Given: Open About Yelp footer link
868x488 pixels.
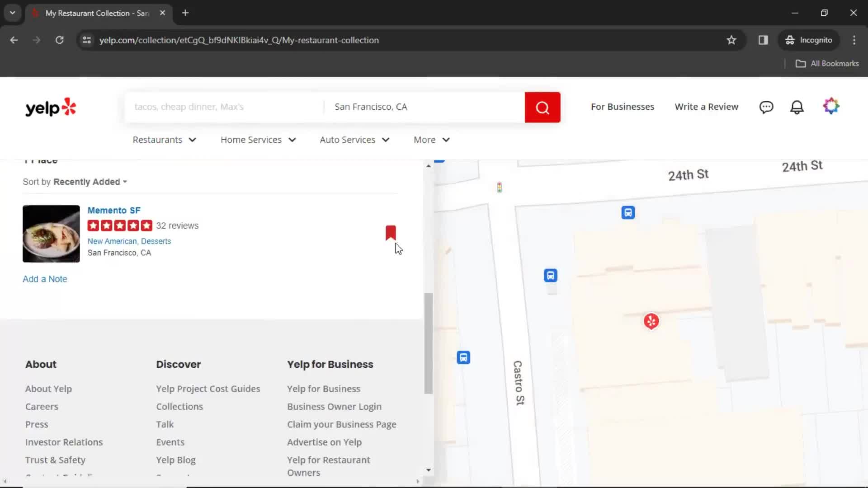Looking at the screenshot, I should [x=48, y=389].
